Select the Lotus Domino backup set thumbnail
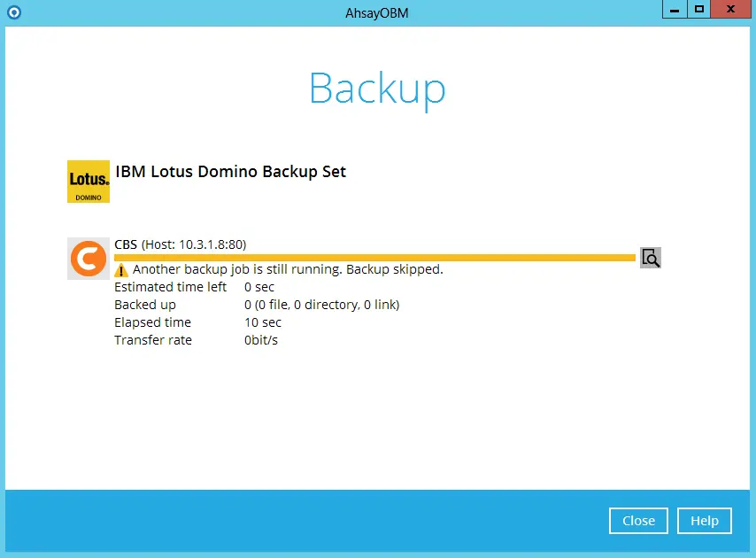756x558 pixels. pyautogui.click(x=88, y=182)
